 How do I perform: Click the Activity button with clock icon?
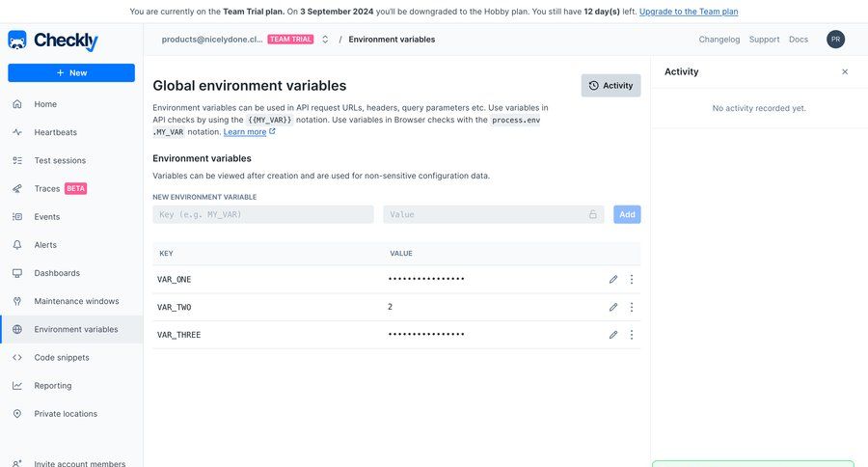point(610,85)
